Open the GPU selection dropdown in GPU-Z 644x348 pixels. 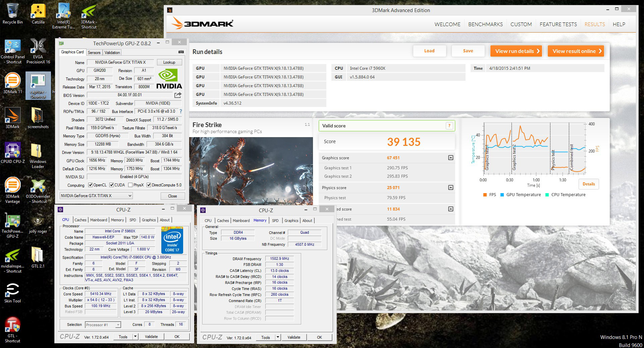click(x=96, y=196)
